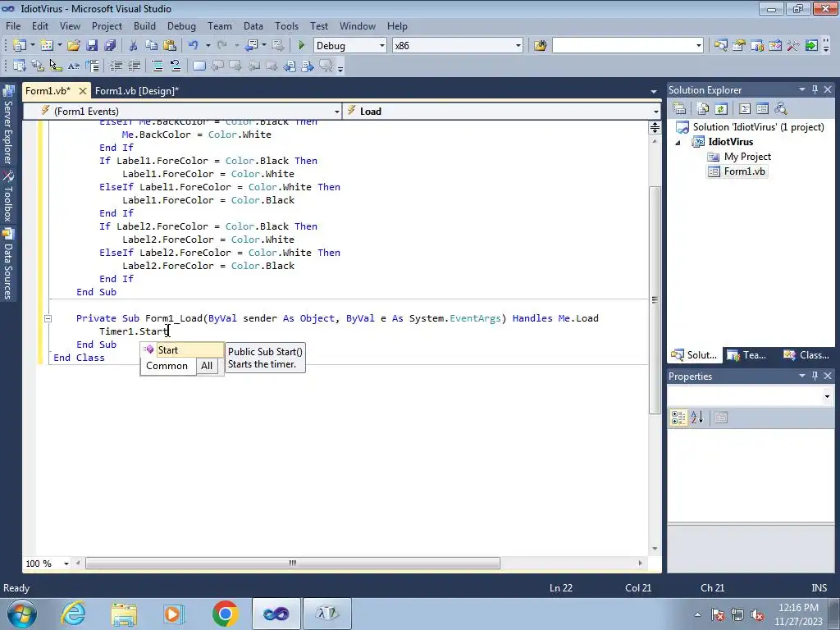Select the Common tab in IntelliSense popup
This screenshot has height=630, width=840.
167,366
